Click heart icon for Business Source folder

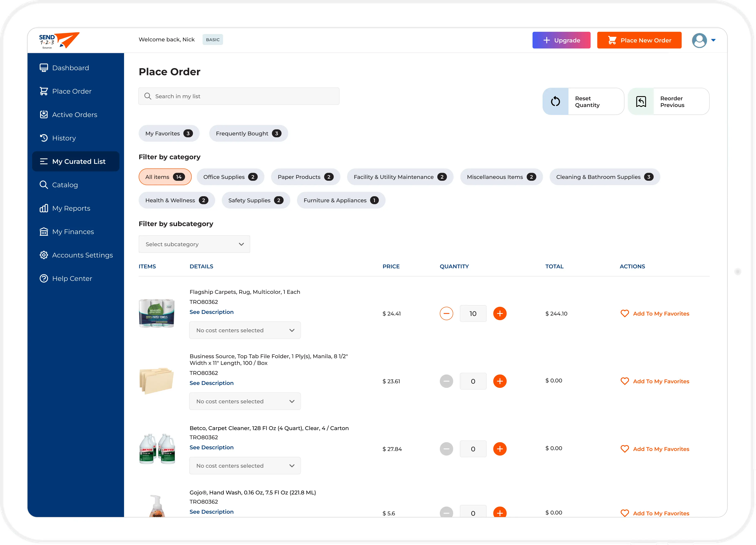[625, 381]
